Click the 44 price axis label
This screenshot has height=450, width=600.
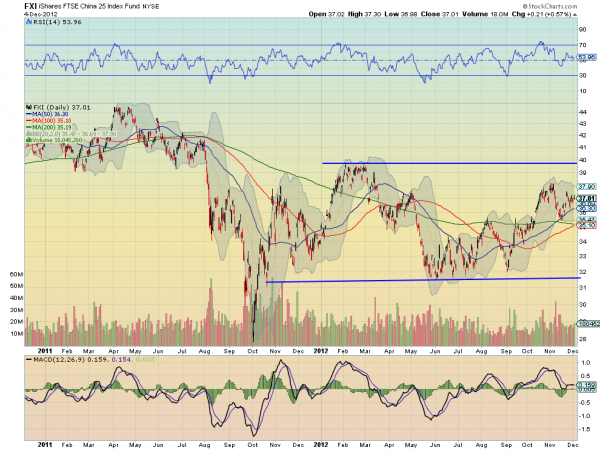point(582,112)
